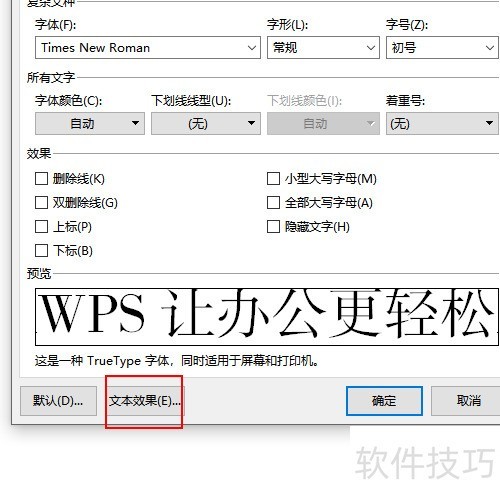500x500 pixels.
Task: Expand the 着重号 emphasis mark dropdown
Action: pos(442,124)
